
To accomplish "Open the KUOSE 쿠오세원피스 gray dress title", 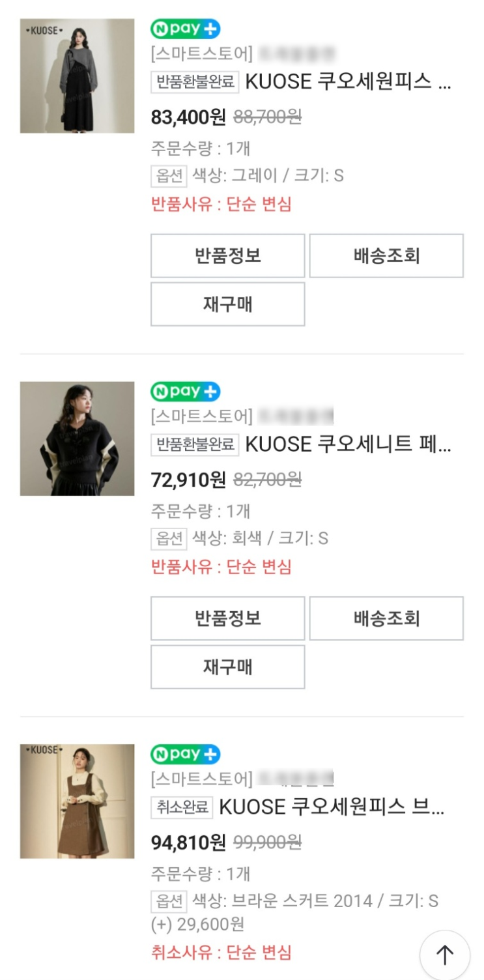I will [348, 81].
